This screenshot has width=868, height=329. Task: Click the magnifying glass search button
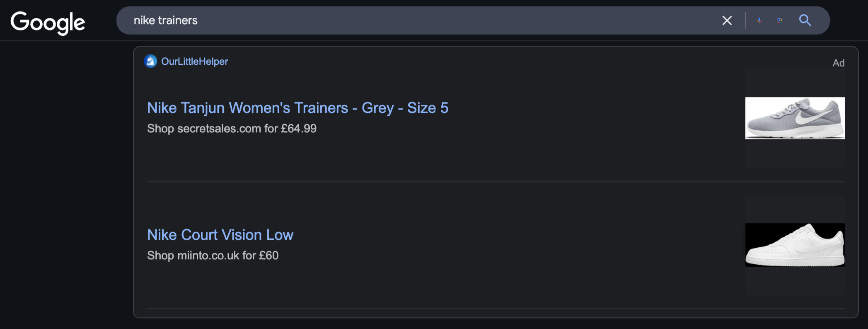click(805, 20)
